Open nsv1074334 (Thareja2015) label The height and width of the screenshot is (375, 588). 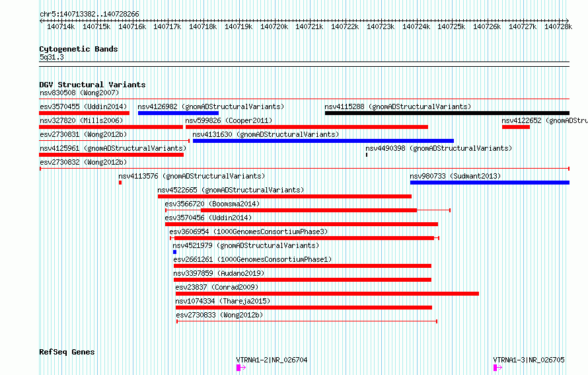223,301
